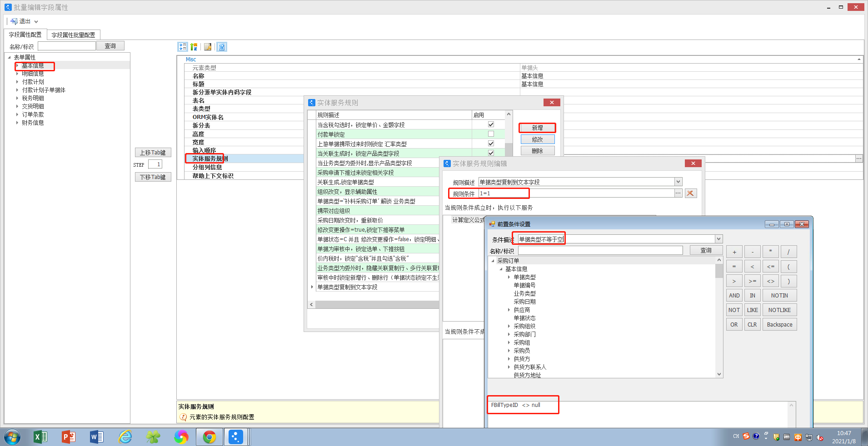
Task: Click the property pages key icon
Action: [208, 47]
